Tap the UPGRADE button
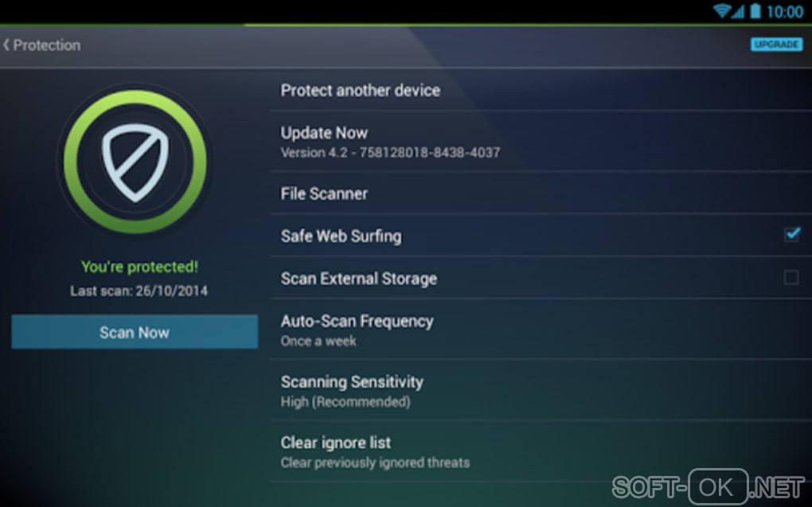This screenshot has height=507, width=812. click(x=775, y=45)
